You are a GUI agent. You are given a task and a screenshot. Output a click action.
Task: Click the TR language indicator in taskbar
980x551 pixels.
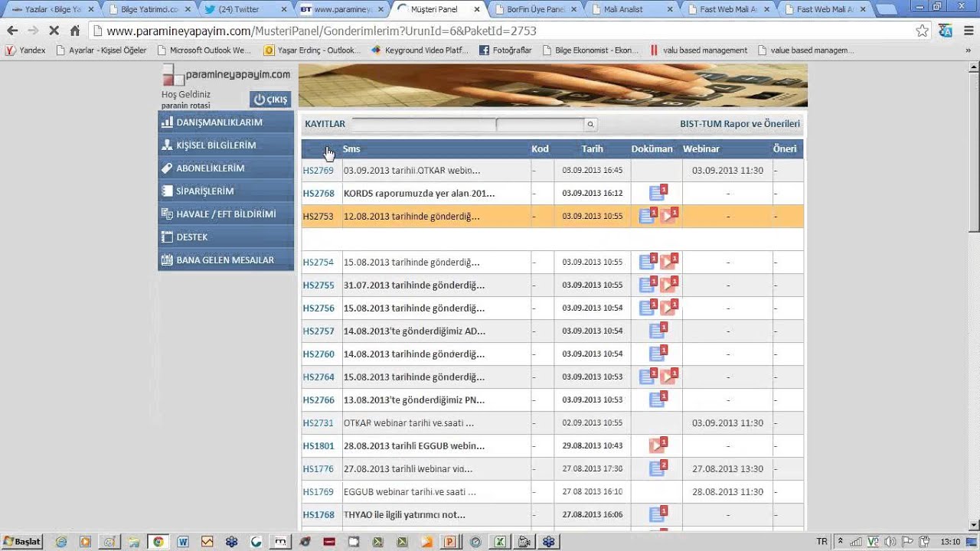[x=822, y=542]
